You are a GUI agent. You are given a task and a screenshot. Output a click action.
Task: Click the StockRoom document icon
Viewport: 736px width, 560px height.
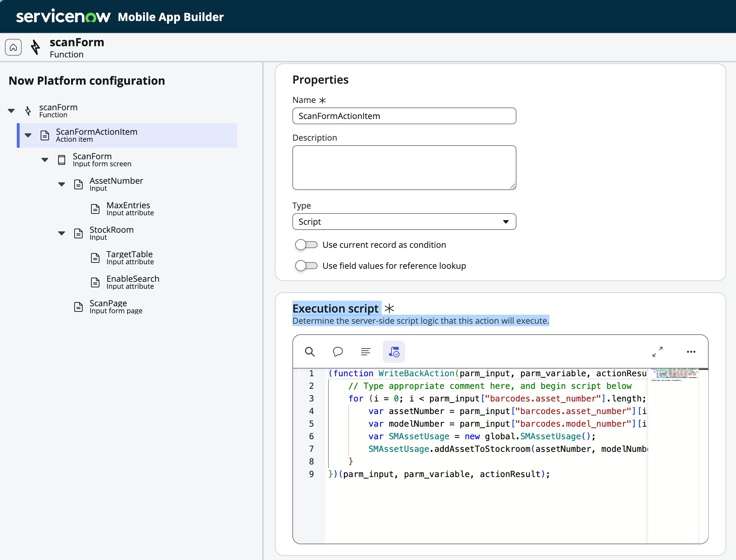pyautogui.click(x=78, y=233)
